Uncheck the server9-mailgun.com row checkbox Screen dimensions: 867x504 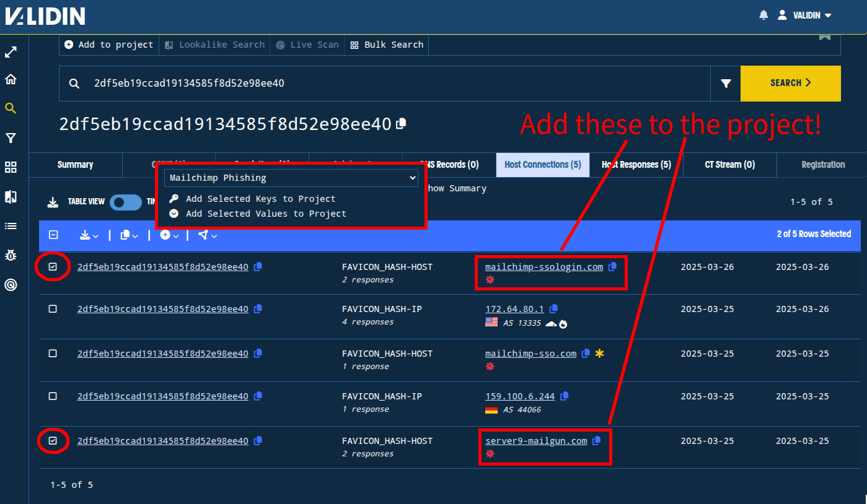tap(53, 441)
